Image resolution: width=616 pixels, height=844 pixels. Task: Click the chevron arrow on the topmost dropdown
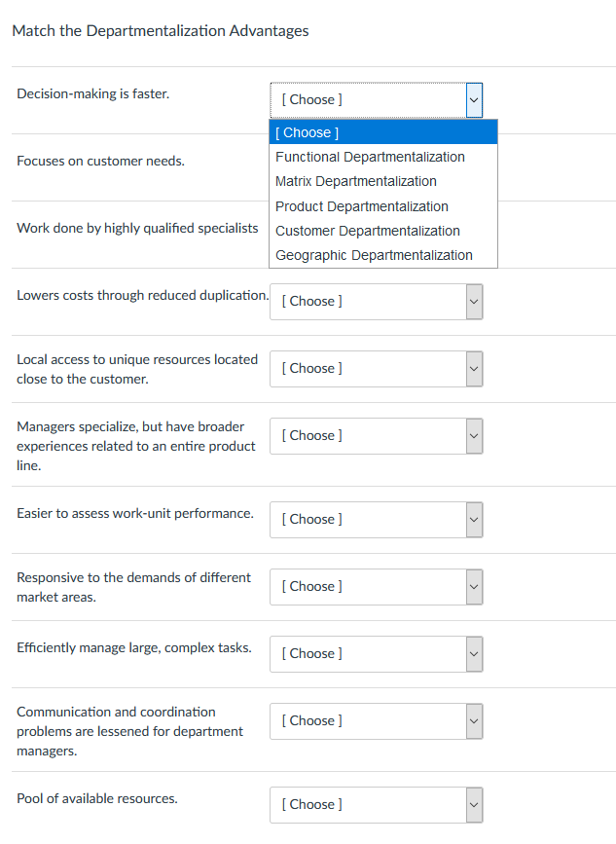(474, 100)
